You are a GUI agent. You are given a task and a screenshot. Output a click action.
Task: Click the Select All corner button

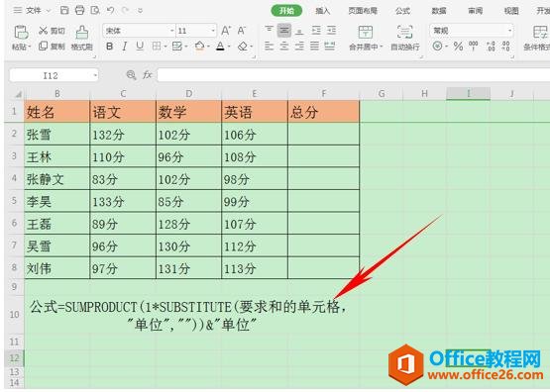tap(18, 93)
